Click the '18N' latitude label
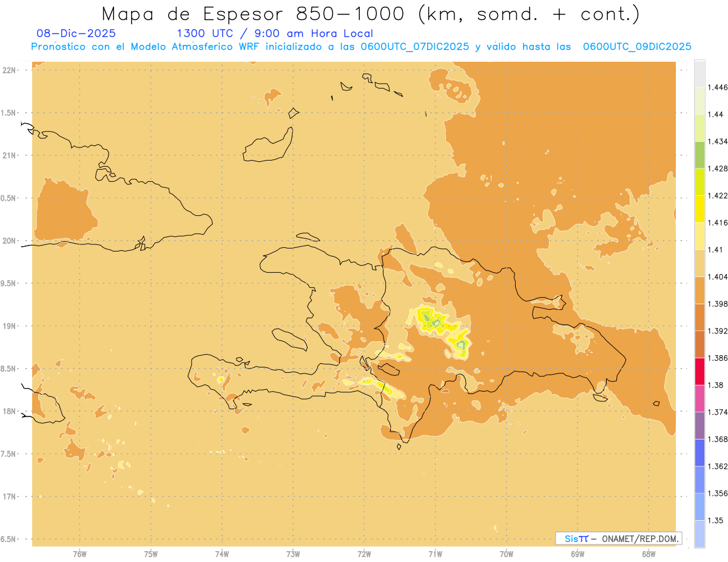728x562 pixels. pos(8,412)
